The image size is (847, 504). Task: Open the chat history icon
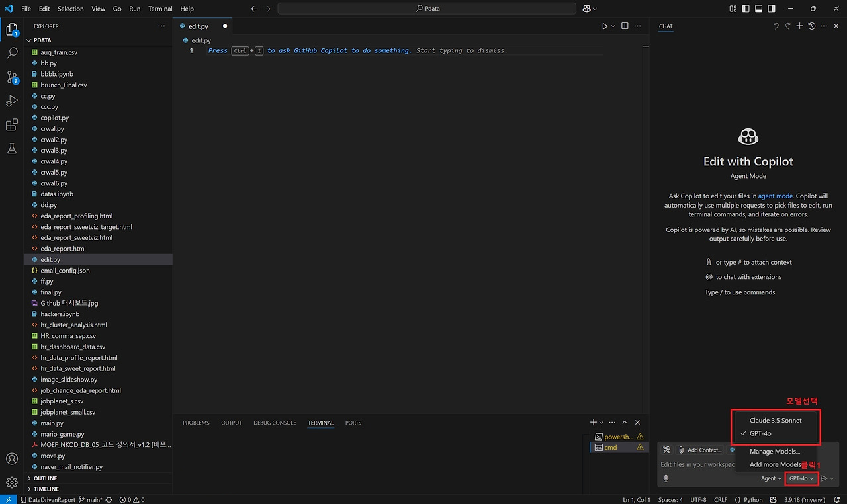811,26
